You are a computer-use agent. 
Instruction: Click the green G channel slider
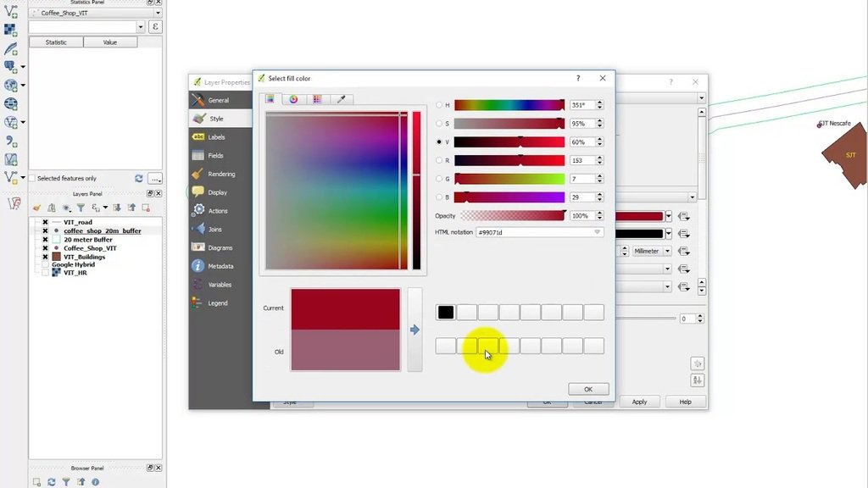(x=509, y=179)
